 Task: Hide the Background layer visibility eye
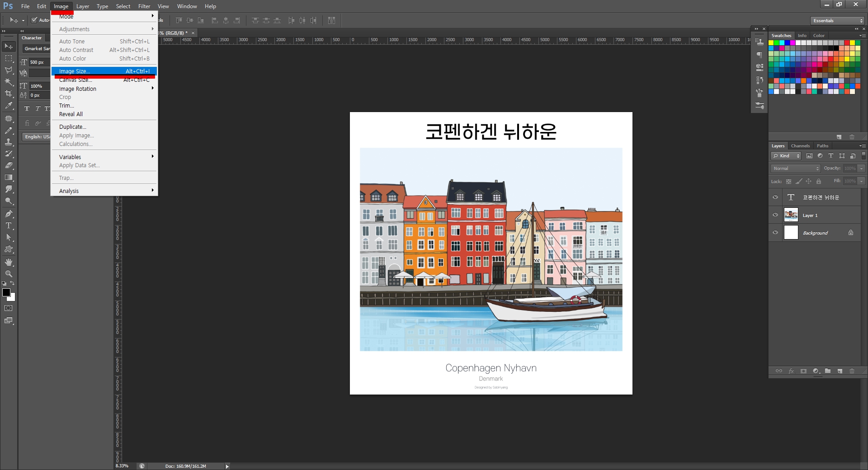(776, 233)
